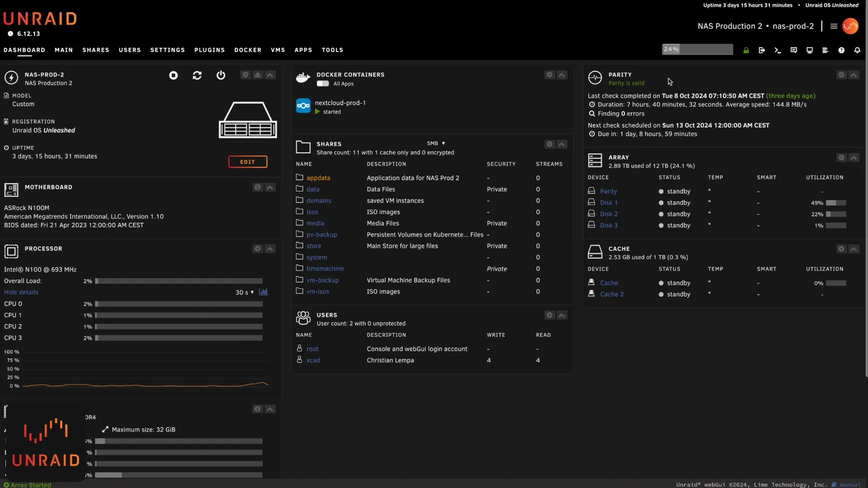Click the stop array icon
The height and width of the screenshot is (488, 868).
pos(174,75)
